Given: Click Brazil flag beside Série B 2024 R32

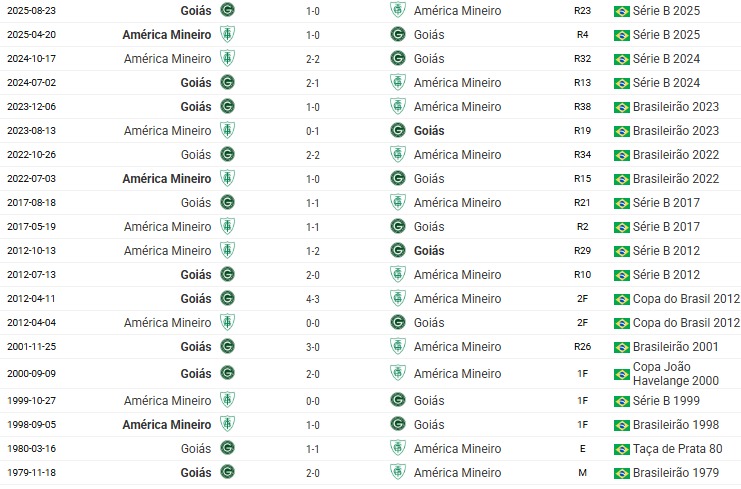Looking at the screenshot, I should coord(621,58).
